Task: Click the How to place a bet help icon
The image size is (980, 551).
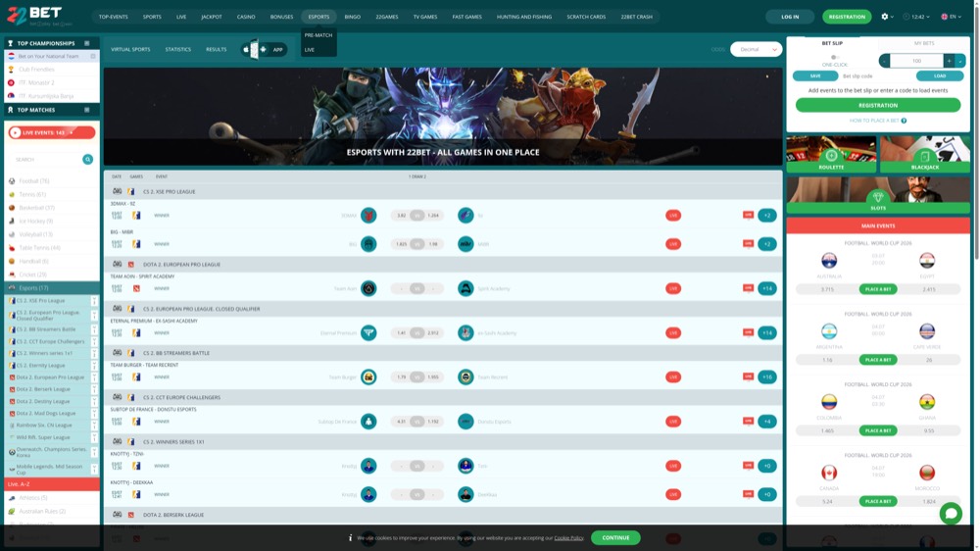Action: click(x=904, y=121)
